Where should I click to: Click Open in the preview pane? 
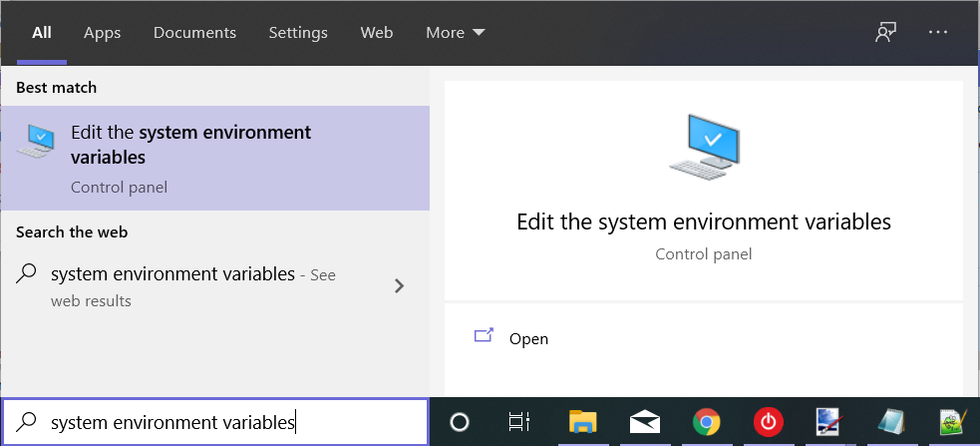coord(528,339)
